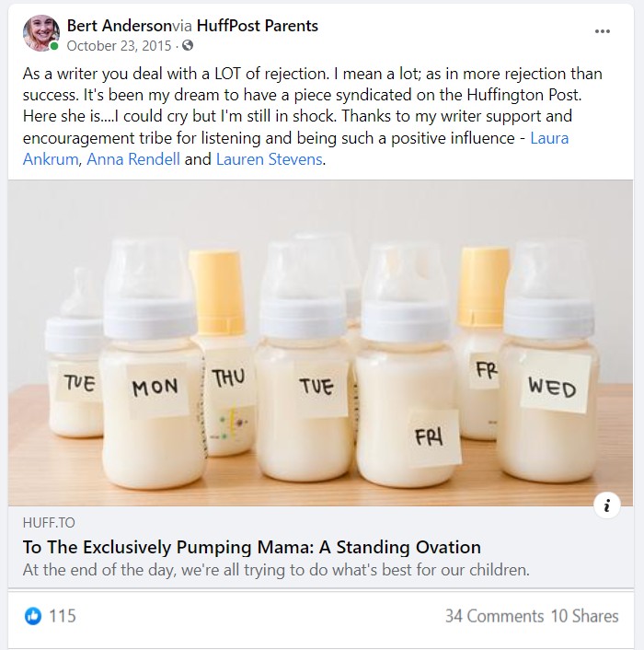
Task: Open the HuffPost Parents page link
Action: 258,26
